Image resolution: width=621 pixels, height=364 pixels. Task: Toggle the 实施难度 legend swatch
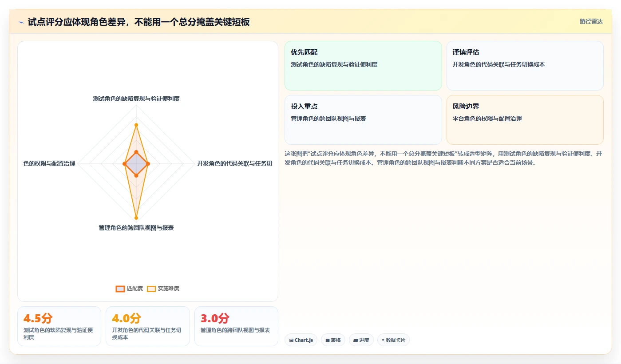click(x=151, y=289)
